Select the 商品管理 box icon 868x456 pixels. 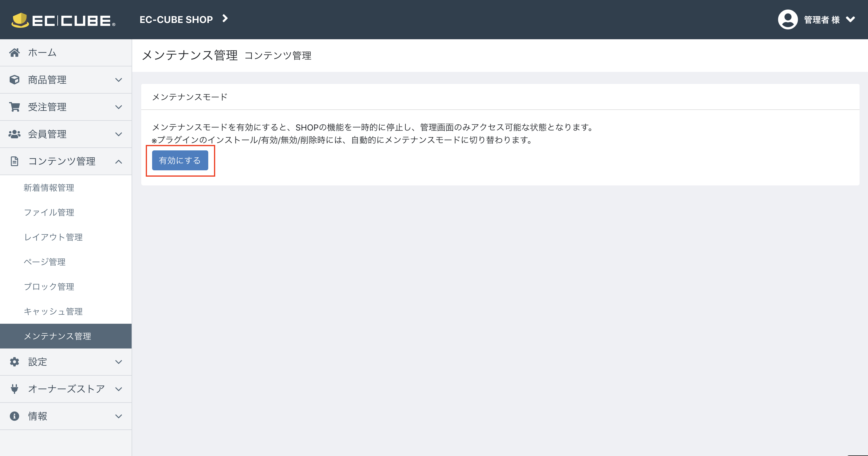point(15,80)
